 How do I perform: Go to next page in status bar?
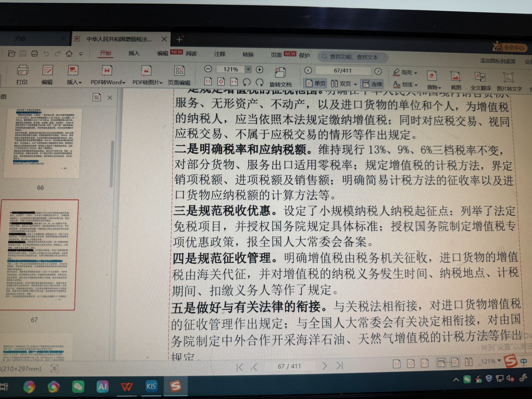coord(325,366)
